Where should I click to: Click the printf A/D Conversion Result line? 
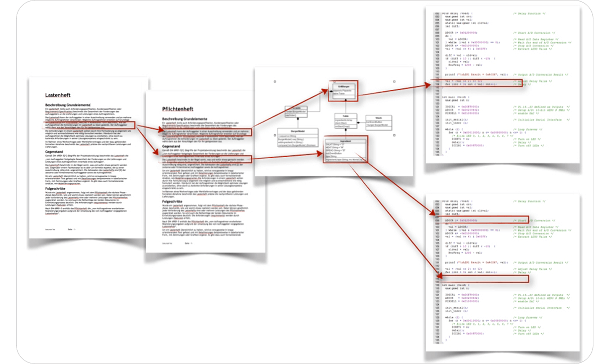pos(475,74)
